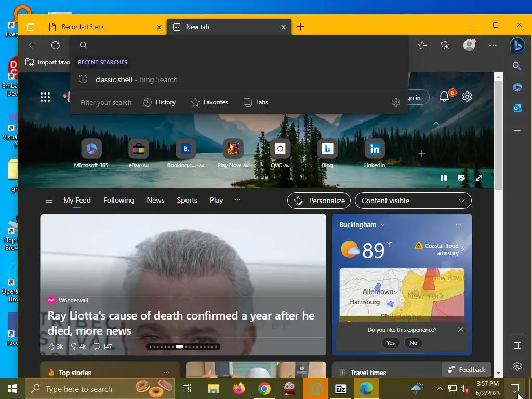
Task: Open Microsoft 365 in the sidebar
Action: pos(517,87)
